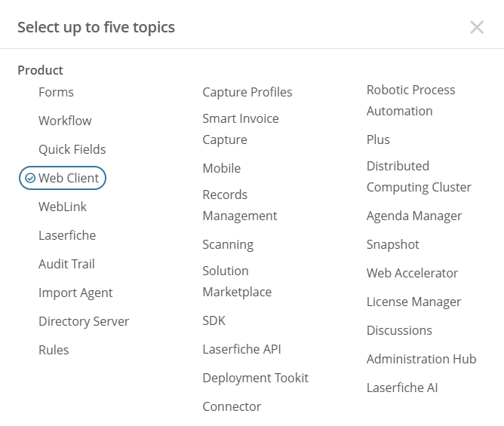Pick the Solution Marketplace topic
This screenshot has height=426, width=504.
pyautogui.click(x=237, y=281)
